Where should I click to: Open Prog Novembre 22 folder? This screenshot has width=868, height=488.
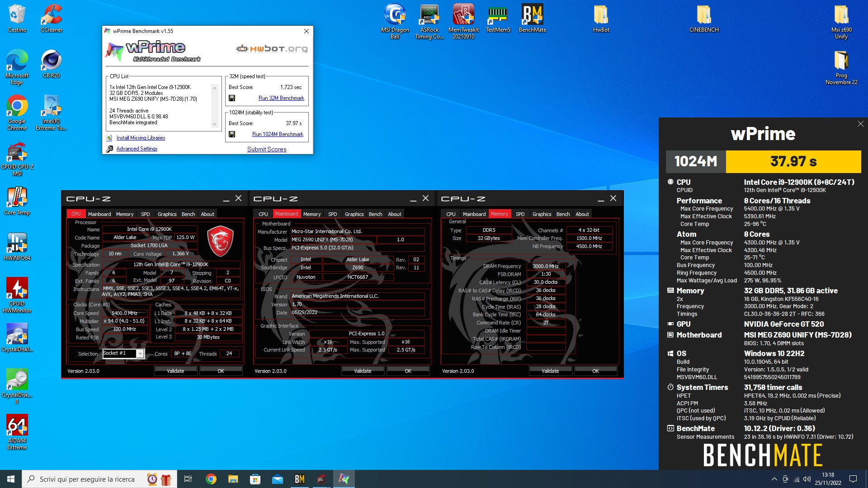pyautogui.click(x=841, y=67)
